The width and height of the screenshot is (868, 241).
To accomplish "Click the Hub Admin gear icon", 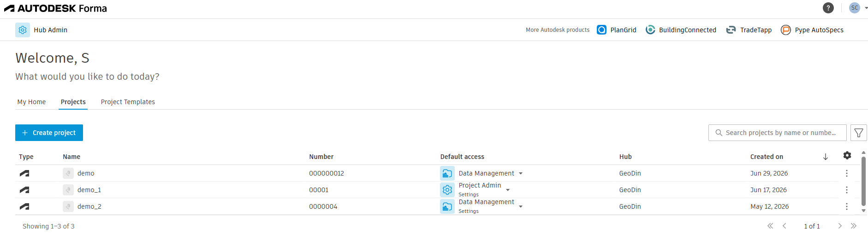I will tap(23, 30).
